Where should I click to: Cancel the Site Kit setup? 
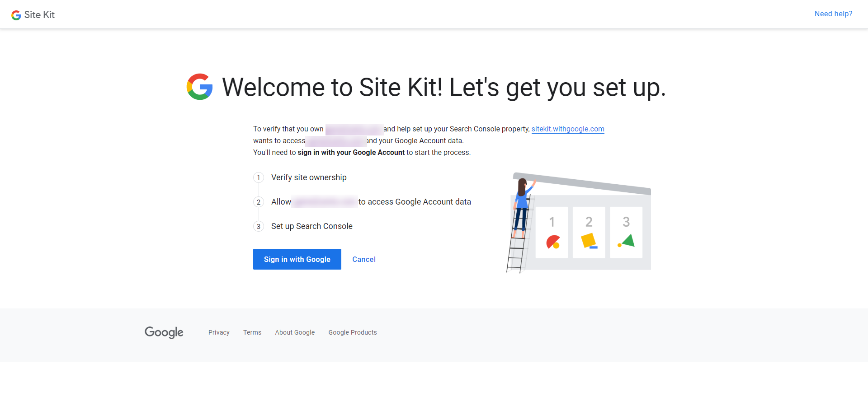[x=364, y=260]
